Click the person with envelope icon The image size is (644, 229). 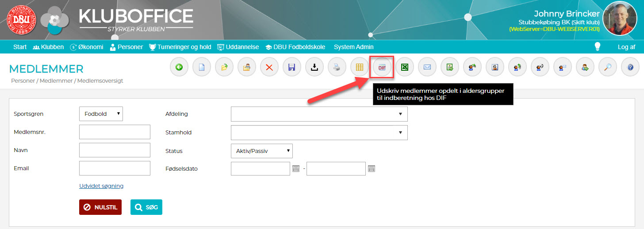[563, 68]
